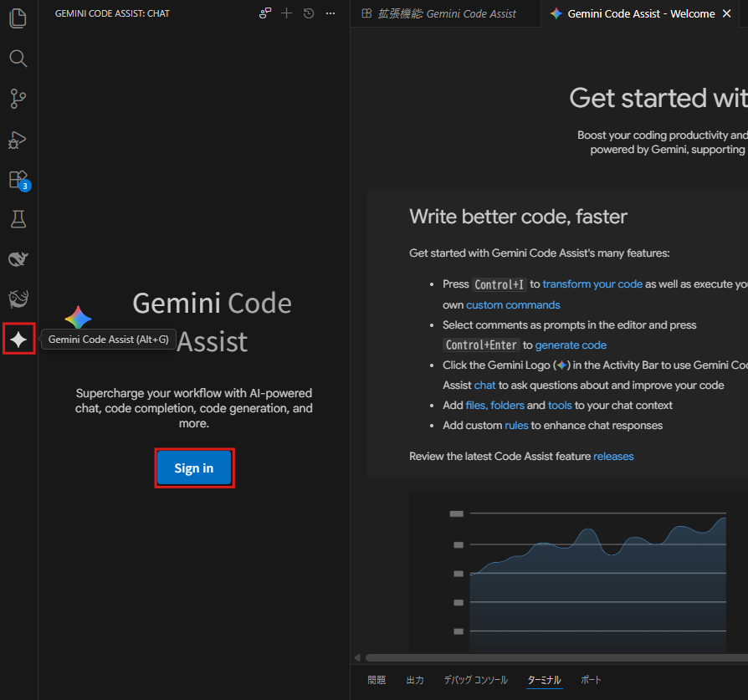Click the Control+I keyboard shortcut text
The width and height of the screenshot is (748, 700).
(x=499, y=284)
